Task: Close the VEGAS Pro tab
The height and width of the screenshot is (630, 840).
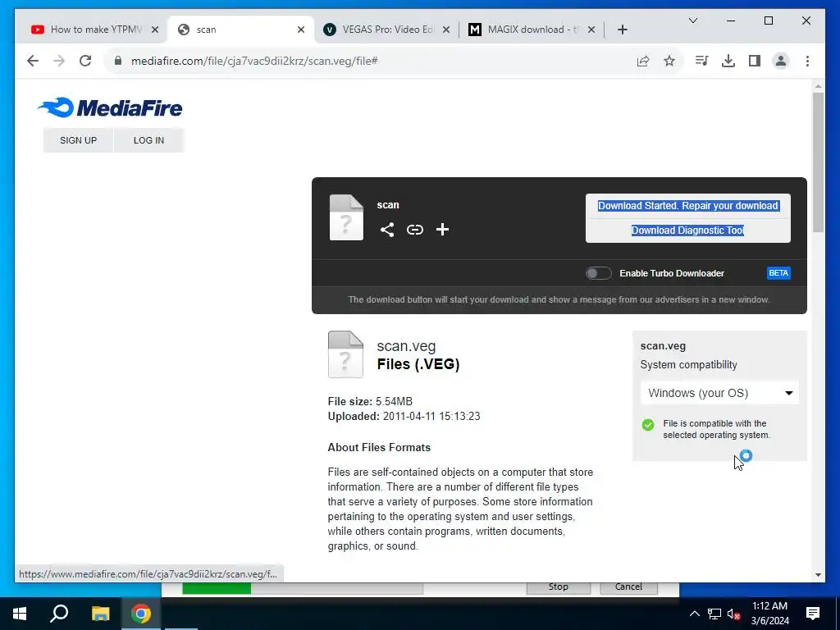Action: (x=445, y=30)
